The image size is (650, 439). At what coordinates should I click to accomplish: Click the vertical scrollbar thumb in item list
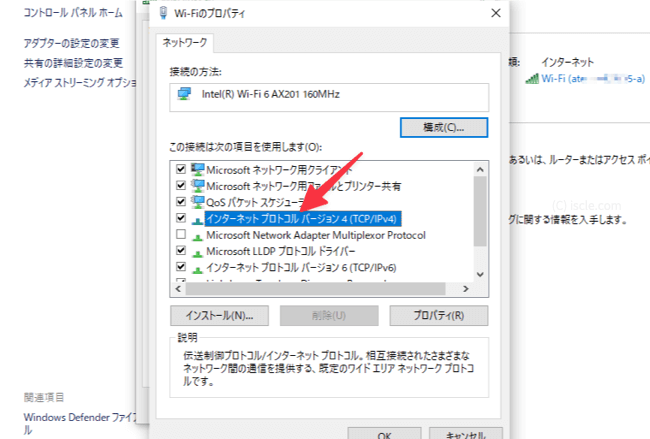480,211
